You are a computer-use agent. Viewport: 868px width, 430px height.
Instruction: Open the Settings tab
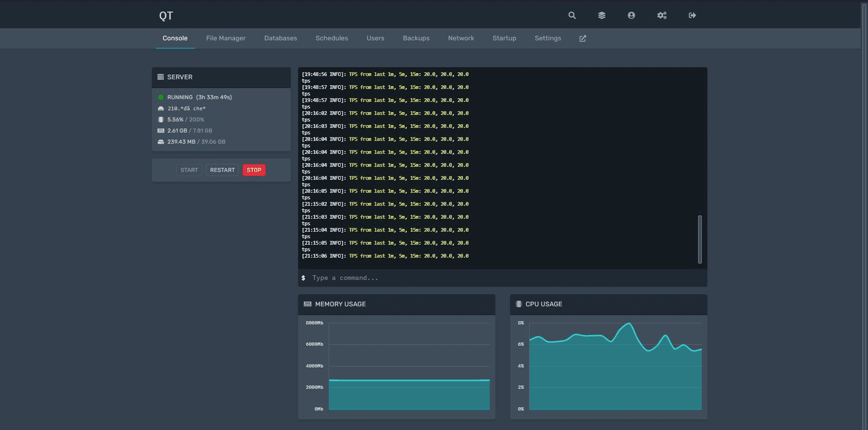(x=548, y=38)
